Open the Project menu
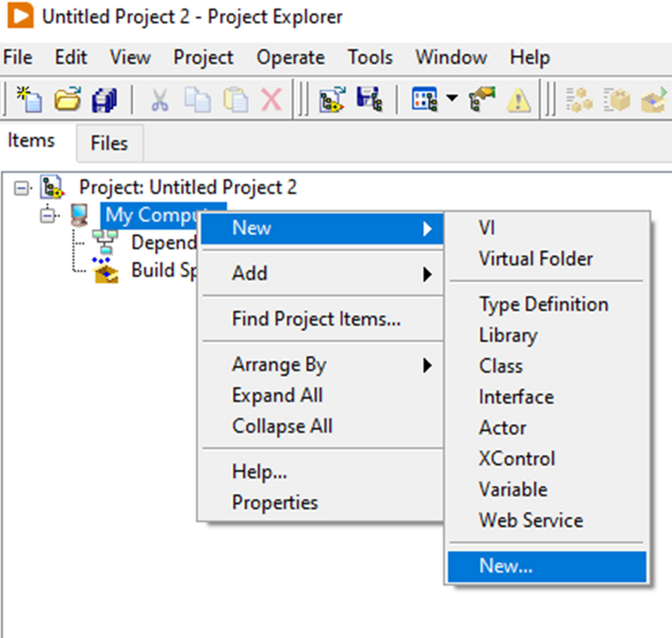 click(203, 57)
